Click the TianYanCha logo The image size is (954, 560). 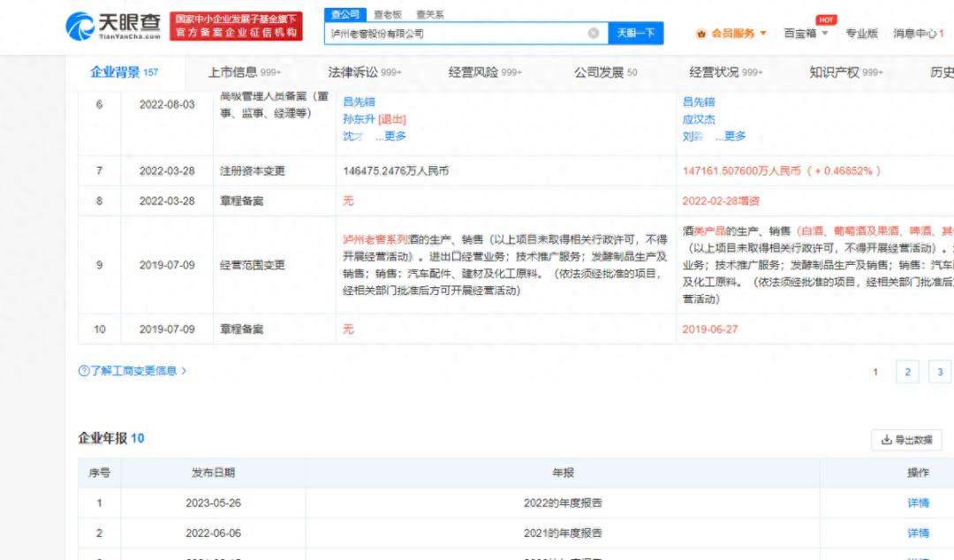pyautogui.click(x=113, y=26)
